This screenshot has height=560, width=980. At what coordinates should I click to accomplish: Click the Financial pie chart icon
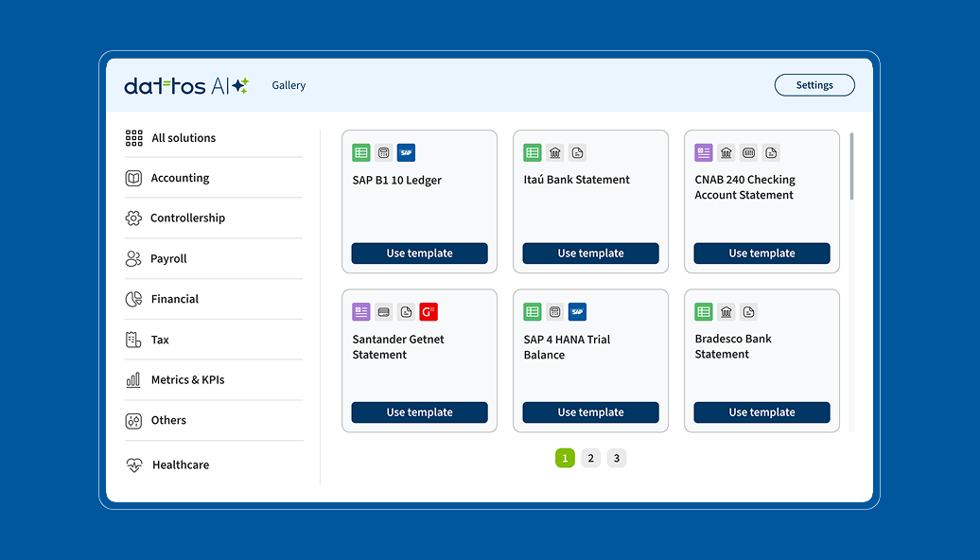(x=133, y=299)
